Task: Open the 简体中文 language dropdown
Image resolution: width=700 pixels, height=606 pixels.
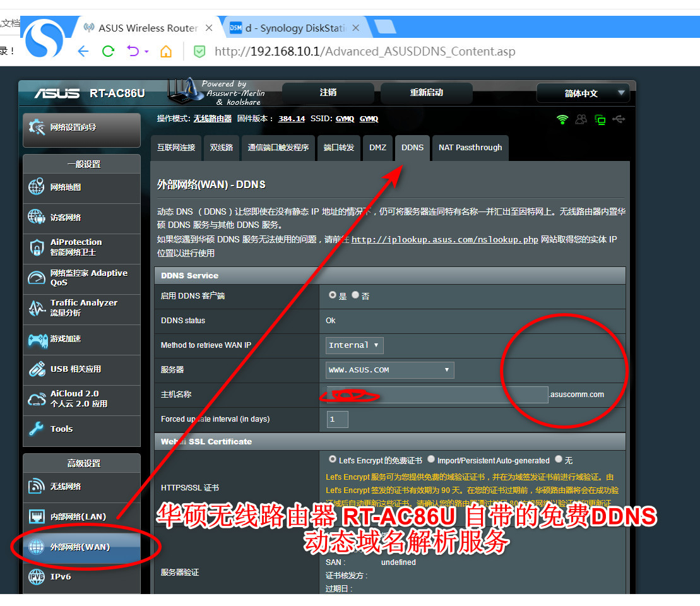Action: (583, 93)
